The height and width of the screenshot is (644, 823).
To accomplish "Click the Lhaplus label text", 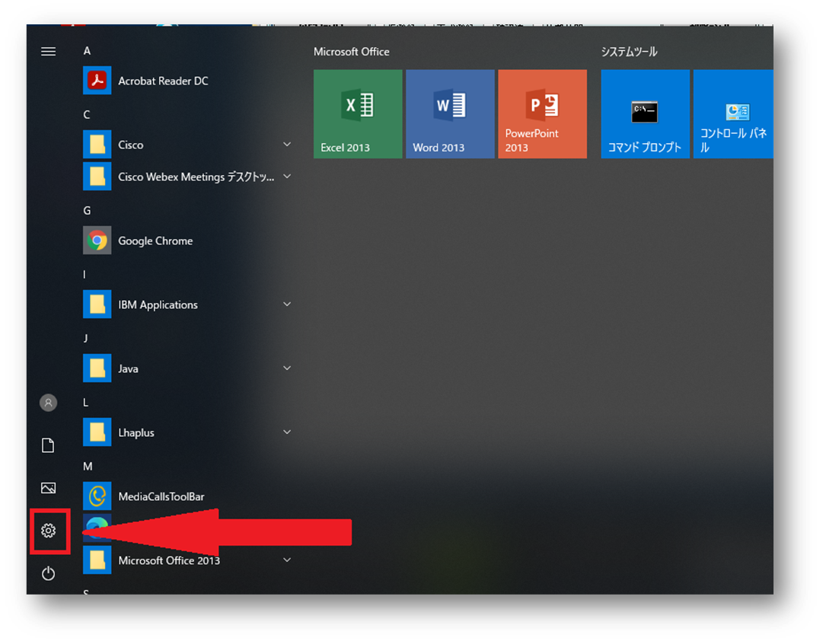I will [136, 432].
